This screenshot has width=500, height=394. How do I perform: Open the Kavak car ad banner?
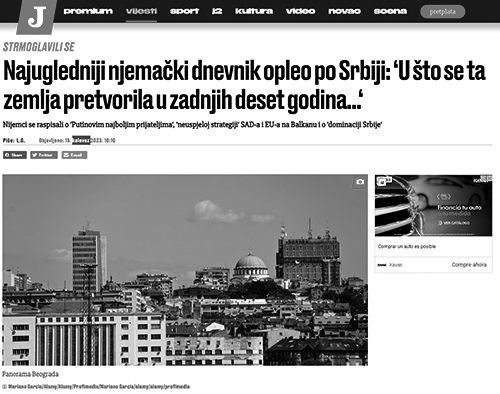click(x=433, y=206)
